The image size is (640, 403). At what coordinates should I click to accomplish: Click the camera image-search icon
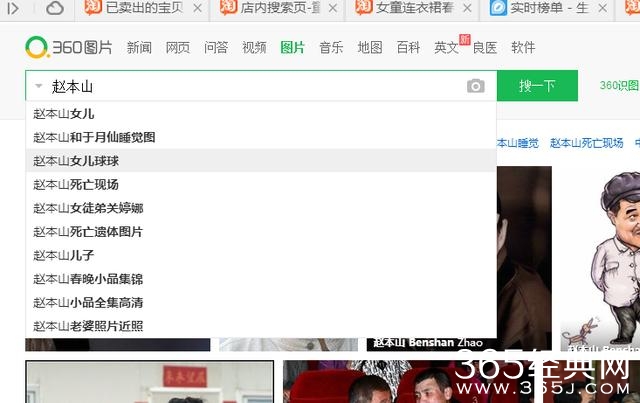point(476,87)
